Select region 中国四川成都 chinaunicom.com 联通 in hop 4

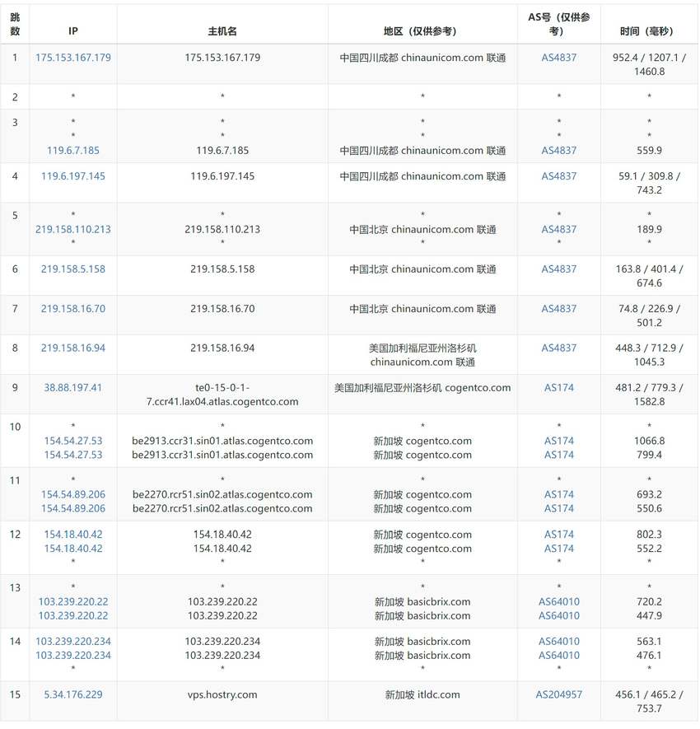(422, 176)
